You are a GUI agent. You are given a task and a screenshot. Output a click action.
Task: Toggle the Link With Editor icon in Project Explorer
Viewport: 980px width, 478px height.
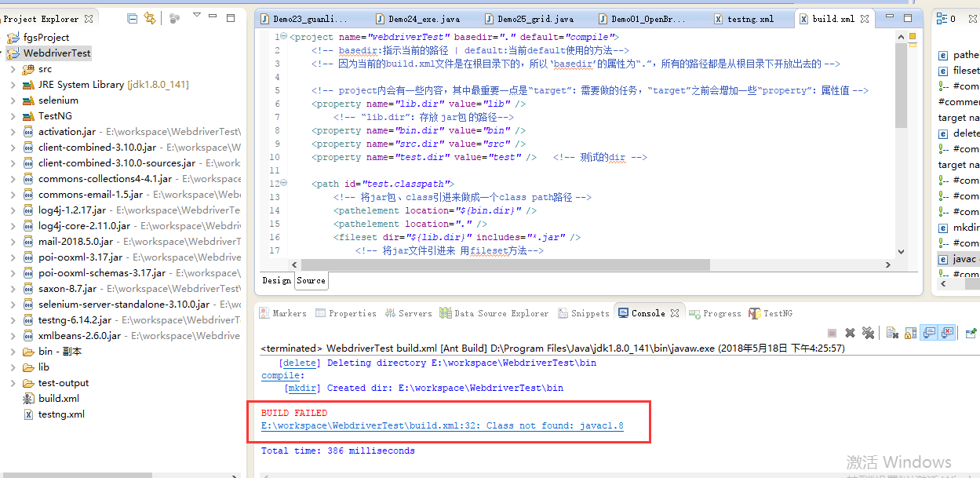(x=150, y=19)
